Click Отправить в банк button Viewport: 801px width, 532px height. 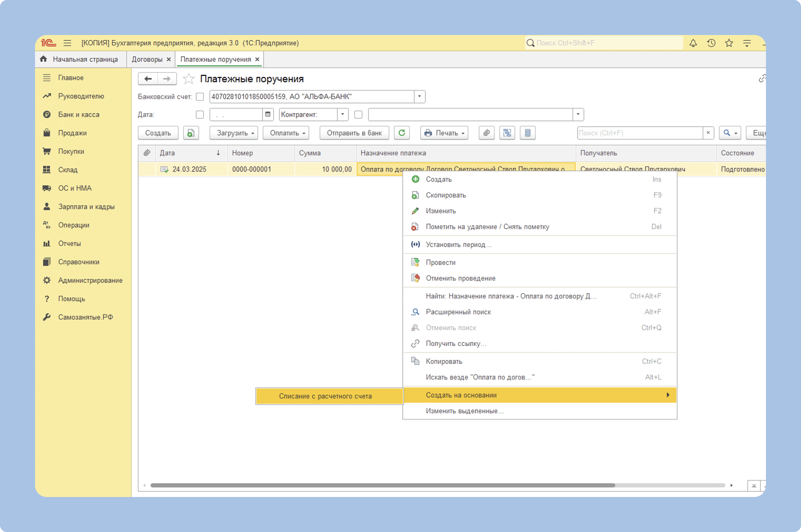pos(354,133)
